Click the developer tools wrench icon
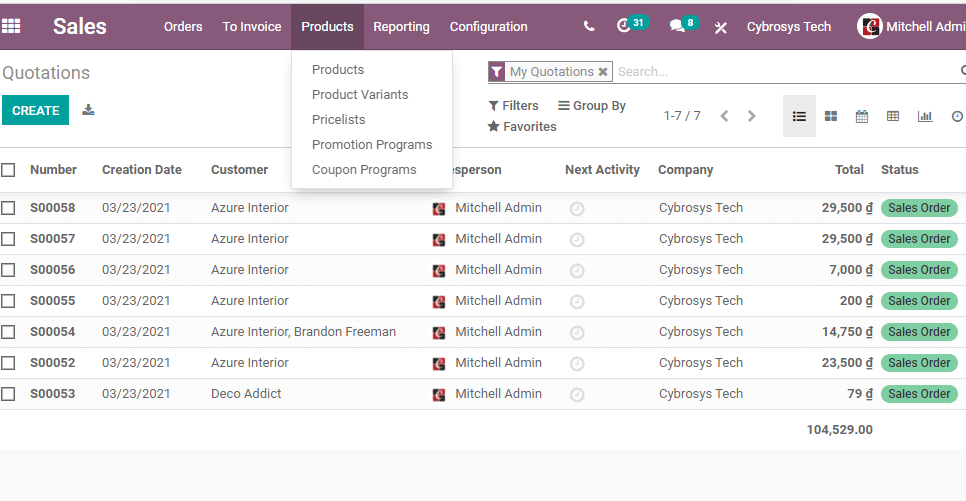This screenshot has height=501, width=966. (720, 27)
